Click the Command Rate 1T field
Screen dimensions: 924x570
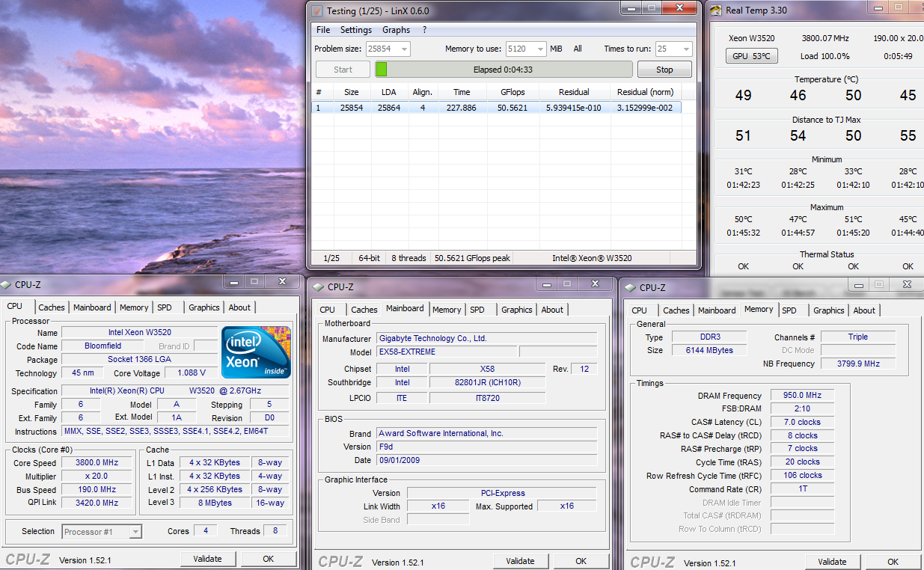tap(801, 488)
